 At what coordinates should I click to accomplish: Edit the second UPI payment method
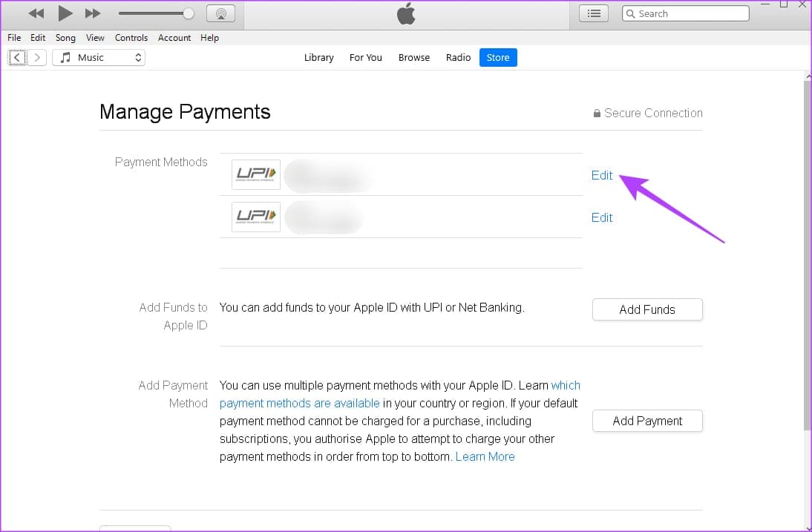(602, 218)
